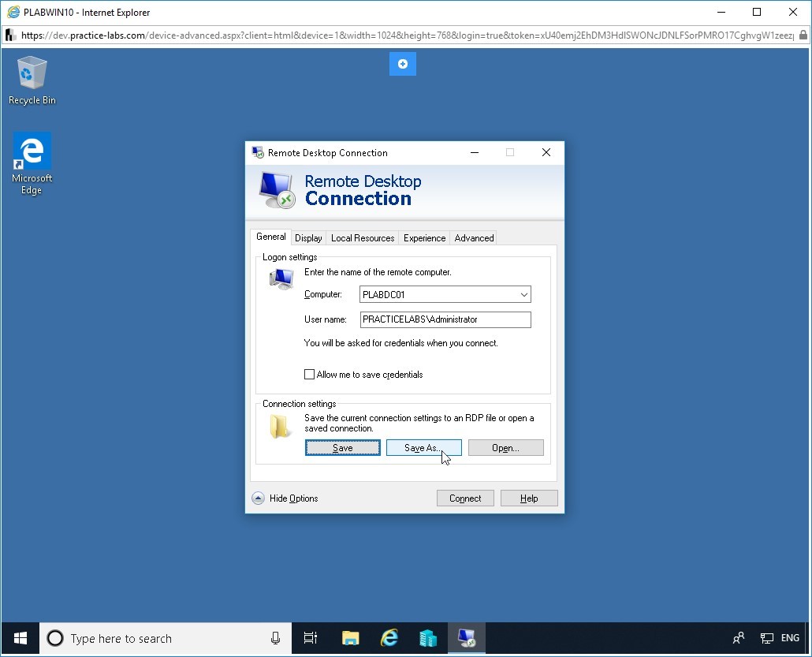Open the Recycle Bin desktop icon
This screenshot has width=812, height=657.
point(32,80)
